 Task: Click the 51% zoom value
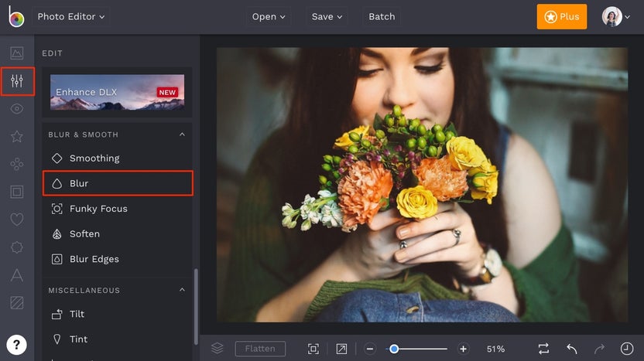tap(495, 349)
